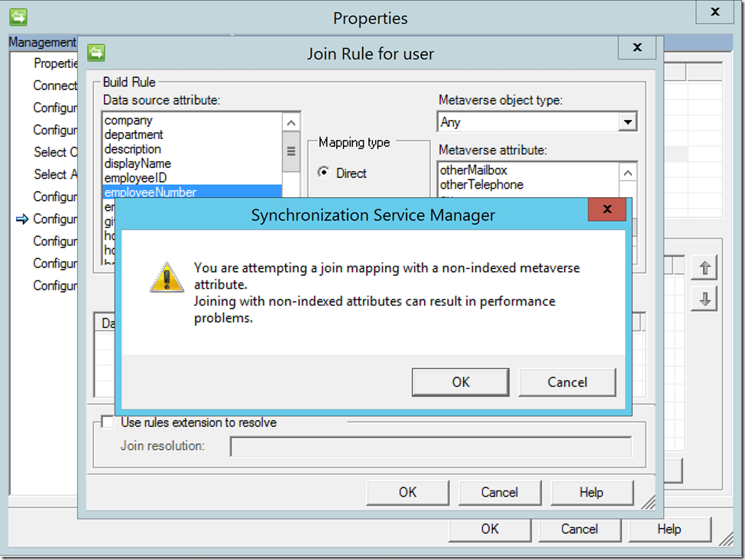745x560 pixels.
Task: Click the Join resolution input field
Action: point(431,446)
